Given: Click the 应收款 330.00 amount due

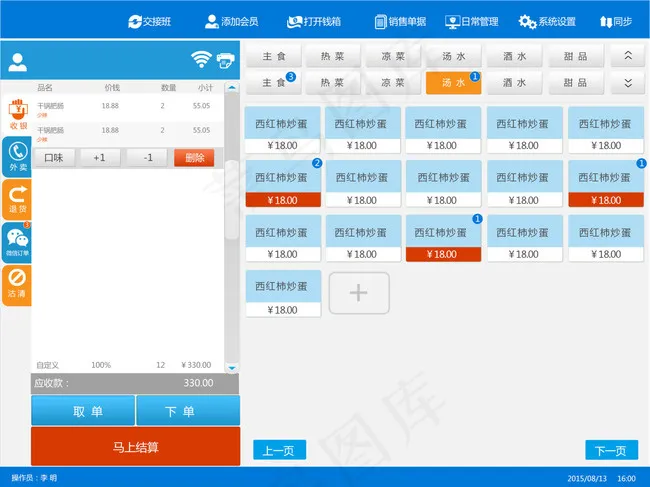Looking at the screenshot, I should tap(135, 383).
